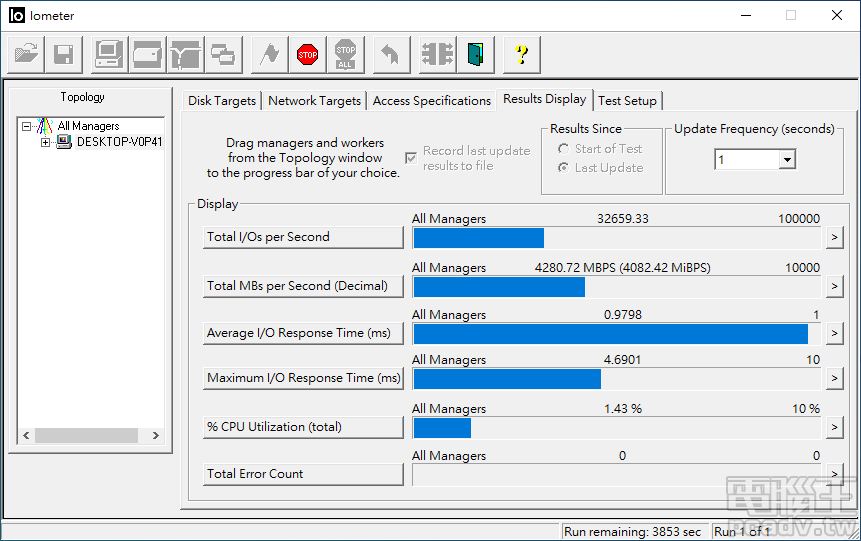Select Last Update radio button
This screenshot has height=541, width=861.
point(563,168)
